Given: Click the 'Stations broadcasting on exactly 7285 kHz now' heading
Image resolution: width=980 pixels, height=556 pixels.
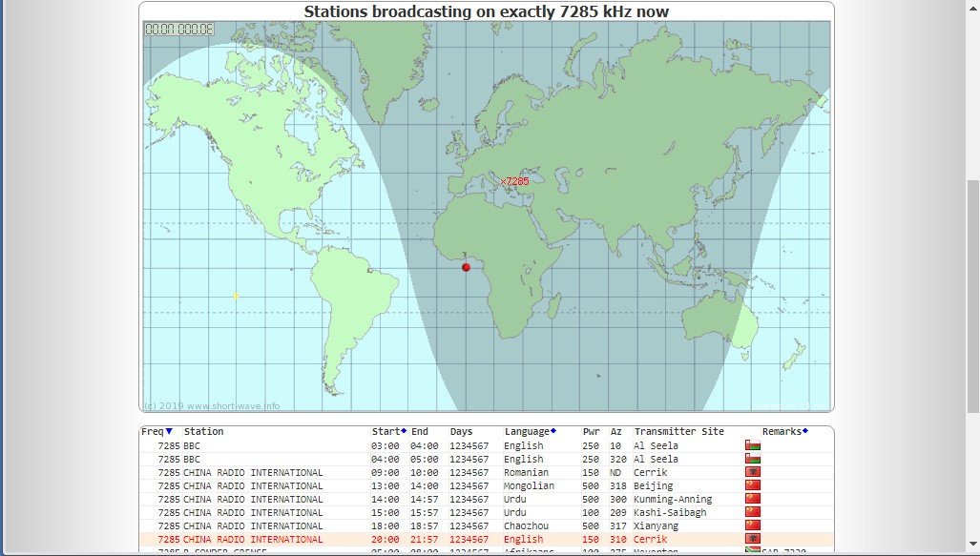Looking at the screenshot, I should pos(487,11).
